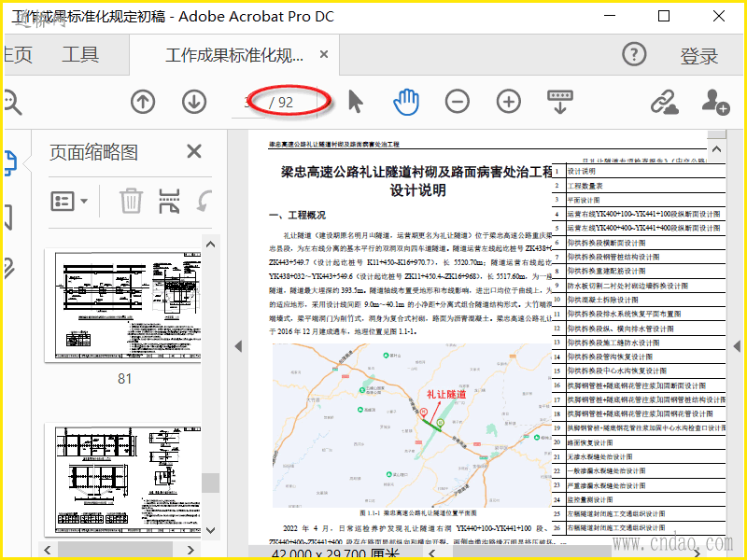Share a link to the file
747x560 pixels.
(x=665, y=102)
